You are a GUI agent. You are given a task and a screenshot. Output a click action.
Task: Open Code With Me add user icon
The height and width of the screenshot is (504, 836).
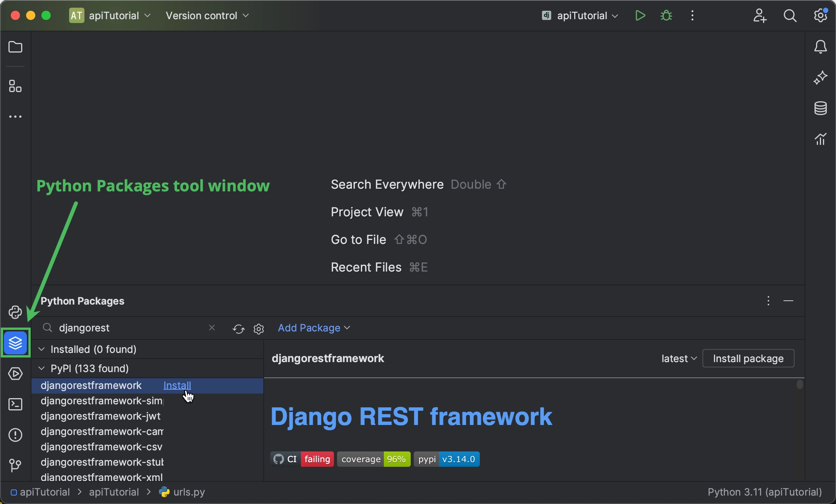pos(759,15)
